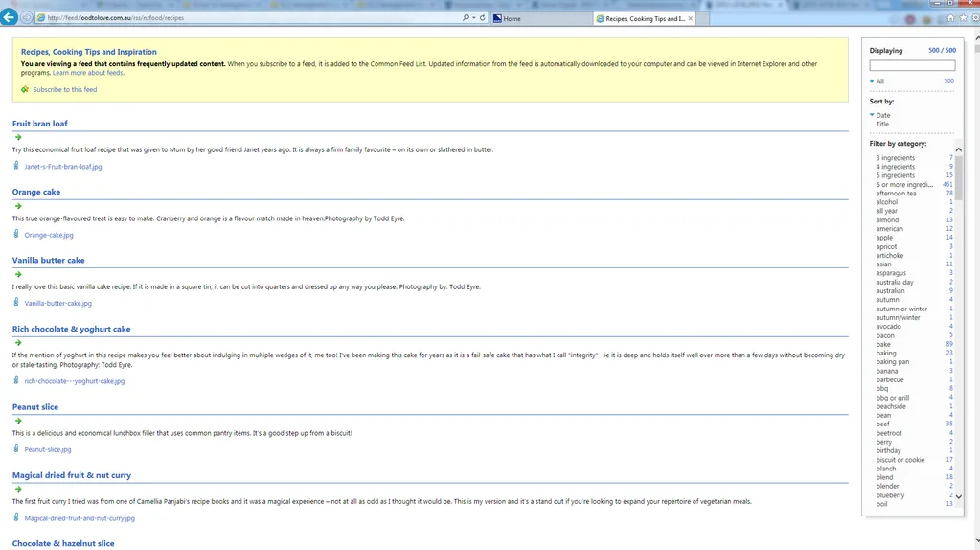Open the Rich chocolate & yoghurt cake link
Screen dimensions: 980x550
71,329
